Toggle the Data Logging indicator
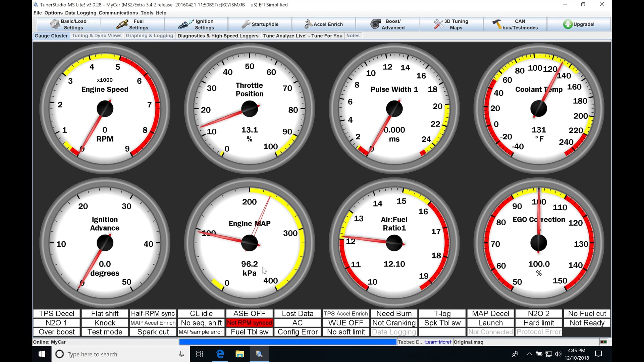 pyautogui.click(x=394, y=332)
